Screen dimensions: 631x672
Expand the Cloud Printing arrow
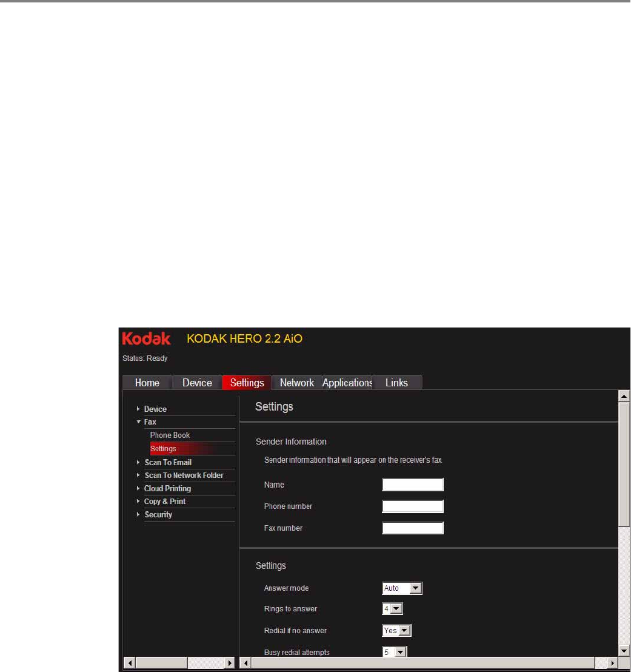pyautogui.click(x=138, y=488)
